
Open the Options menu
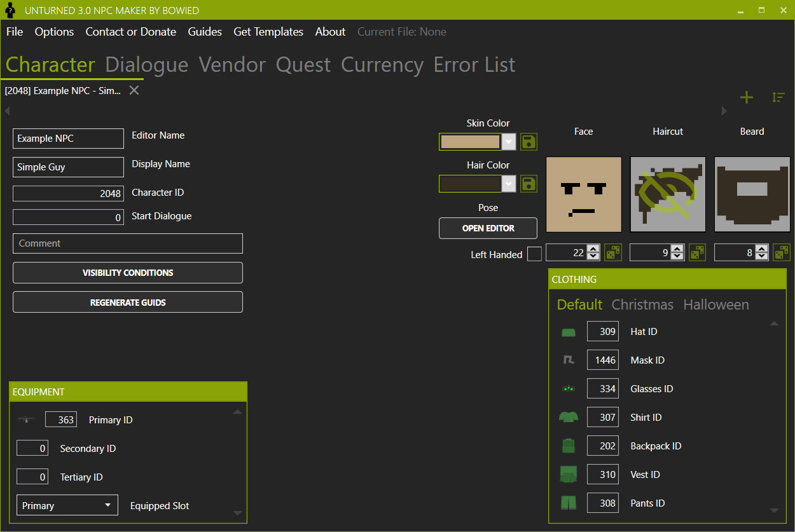[x=54, y=32]
